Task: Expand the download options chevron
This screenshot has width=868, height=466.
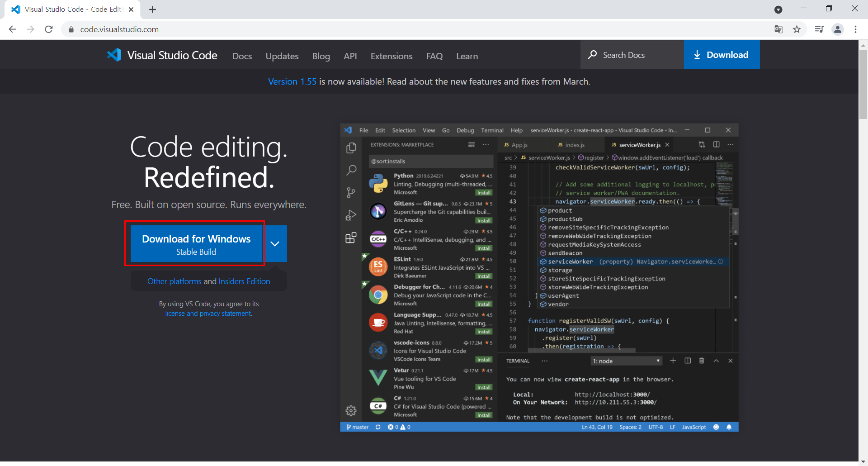Action: [275, 244]
